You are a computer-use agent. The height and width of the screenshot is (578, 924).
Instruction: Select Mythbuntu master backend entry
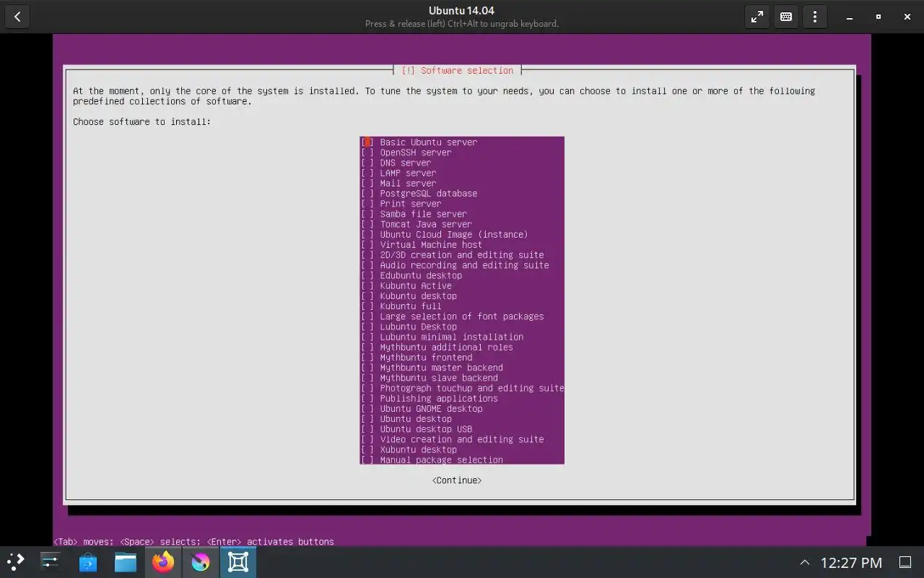click(x=462, y=368)
